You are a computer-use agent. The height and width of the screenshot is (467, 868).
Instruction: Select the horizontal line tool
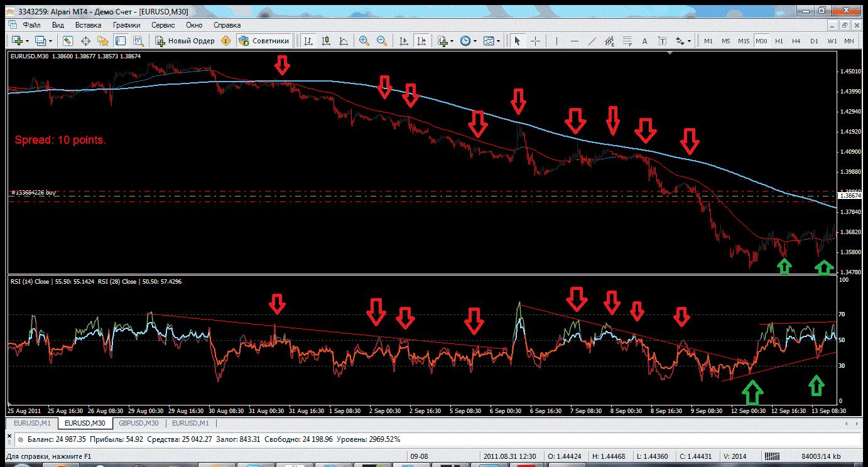[x=574, y=41]
